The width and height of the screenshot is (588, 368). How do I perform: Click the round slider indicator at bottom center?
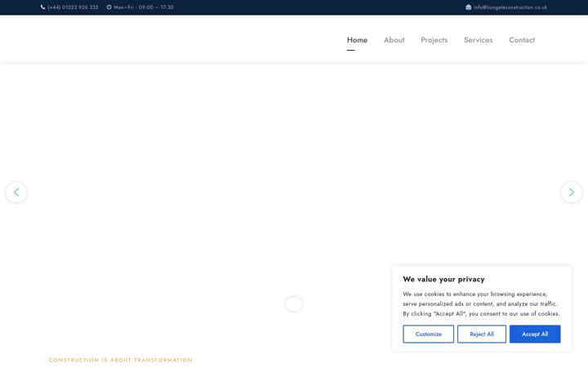coord(294,304)
